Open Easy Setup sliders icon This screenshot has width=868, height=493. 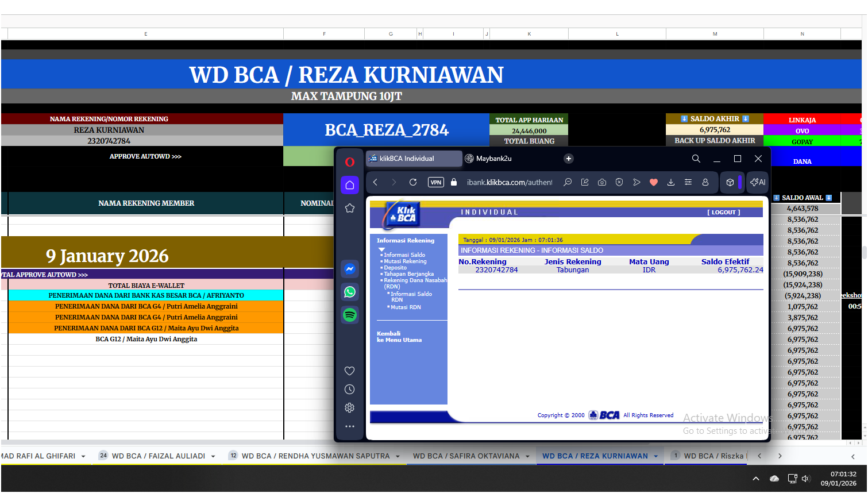click(x=688, y=182)
